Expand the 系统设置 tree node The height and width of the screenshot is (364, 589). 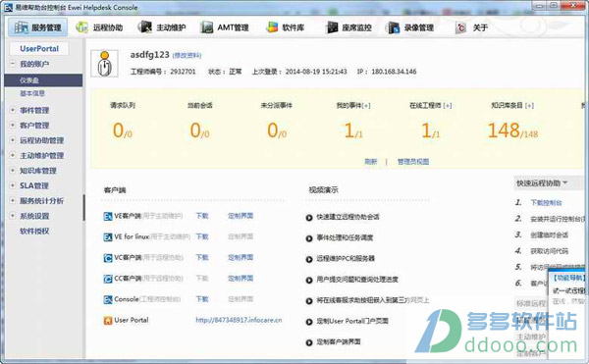(x=13, y=216)
